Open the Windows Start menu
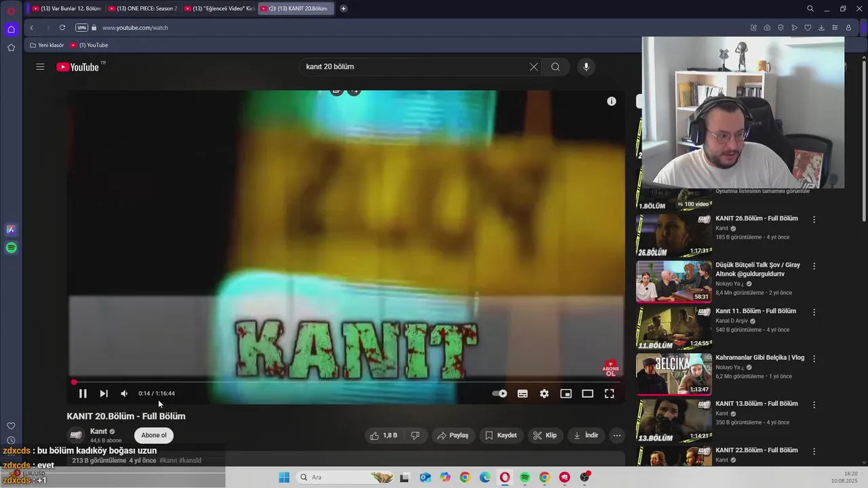The image size is (868, 488). pyautogui.click(x=284, y=477)
